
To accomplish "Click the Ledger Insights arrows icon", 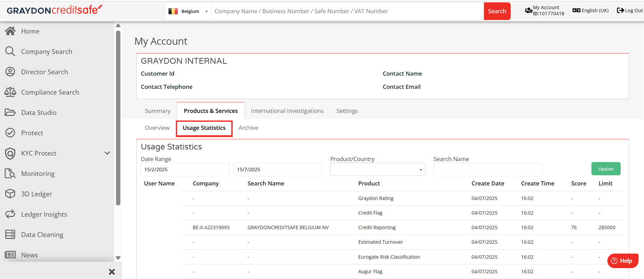I will pos(10,214).
